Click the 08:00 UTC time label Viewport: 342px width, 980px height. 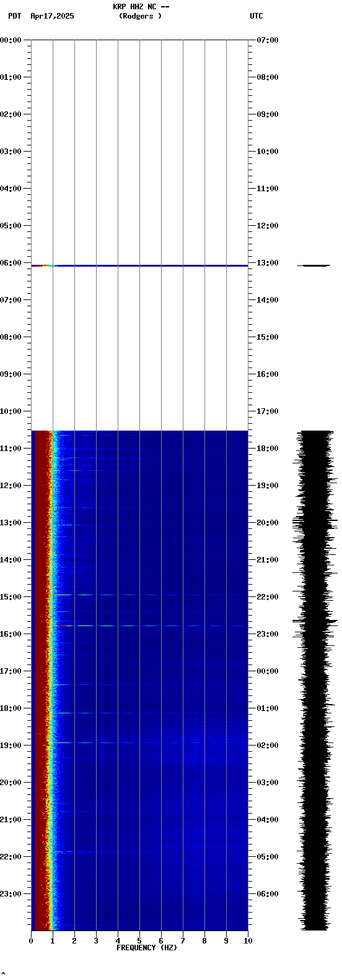coord(268,77)
